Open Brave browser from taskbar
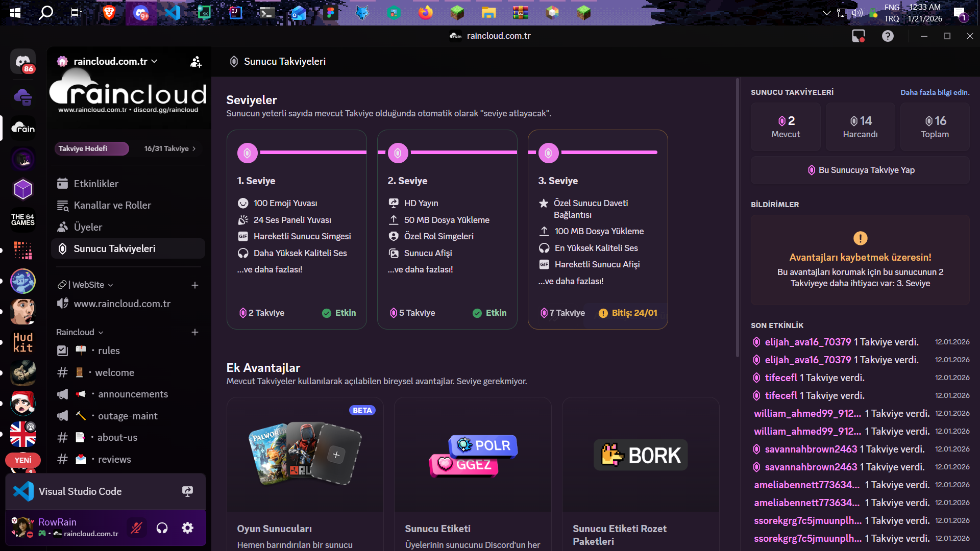 pyautogui.click(x=109, y=13)
